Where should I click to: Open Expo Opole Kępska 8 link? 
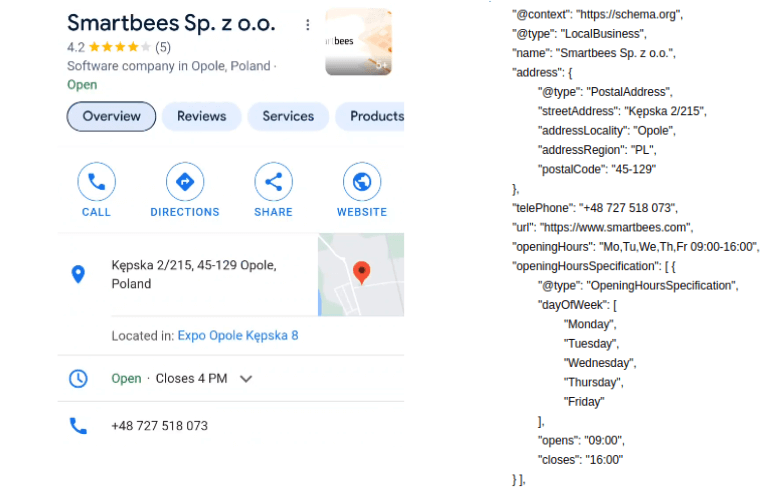tap(238, 335)
